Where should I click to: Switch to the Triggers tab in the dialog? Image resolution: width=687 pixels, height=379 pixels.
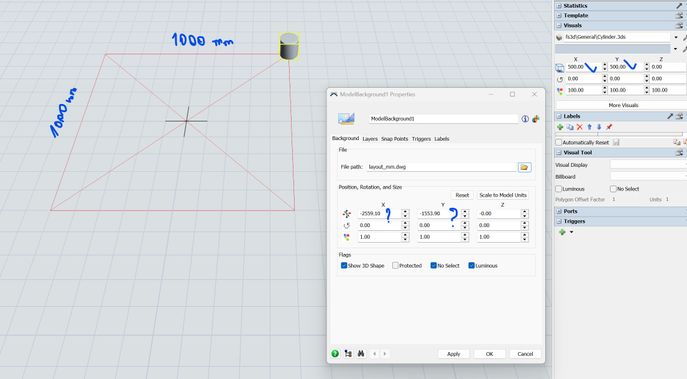tap(421, 139)
